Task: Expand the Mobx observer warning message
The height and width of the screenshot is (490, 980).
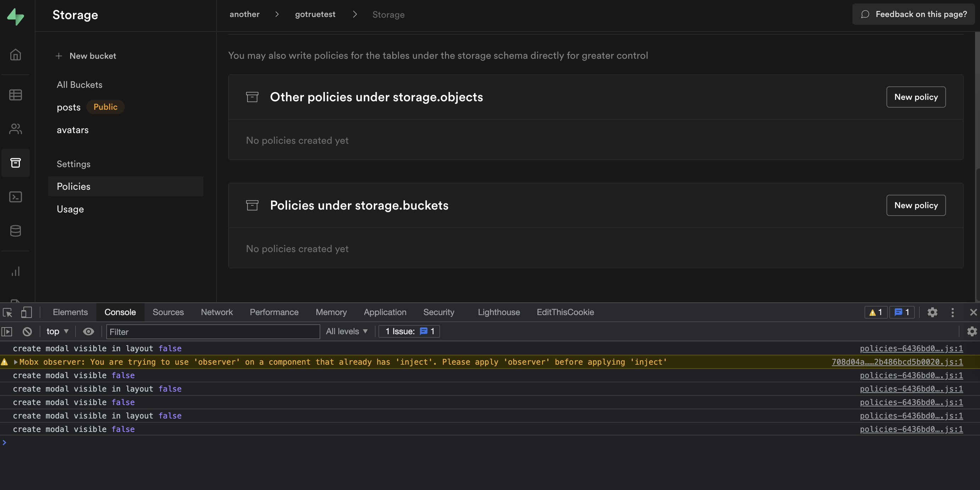Action: coord(16,362)
